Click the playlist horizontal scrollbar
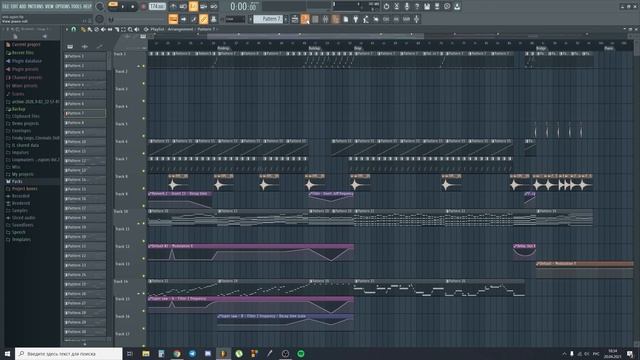 pyautogui.click(x=315, y=36)
